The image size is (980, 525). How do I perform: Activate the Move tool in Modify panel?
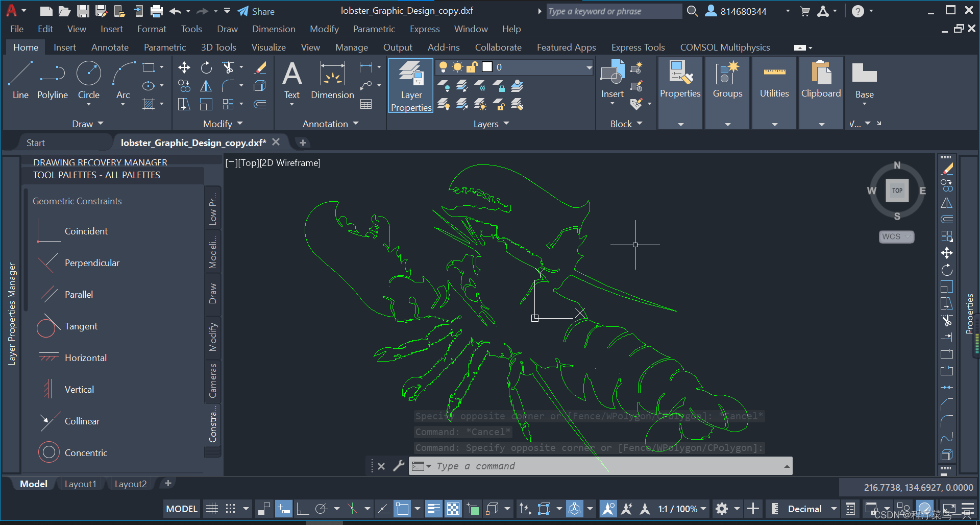[184, 67]
